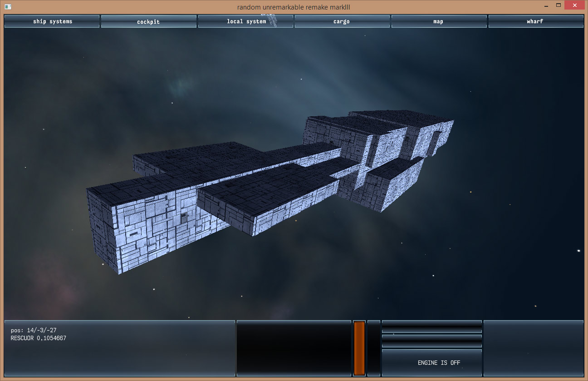588x381 pixels.
Task: Minimize the game window
Action: 544,6
